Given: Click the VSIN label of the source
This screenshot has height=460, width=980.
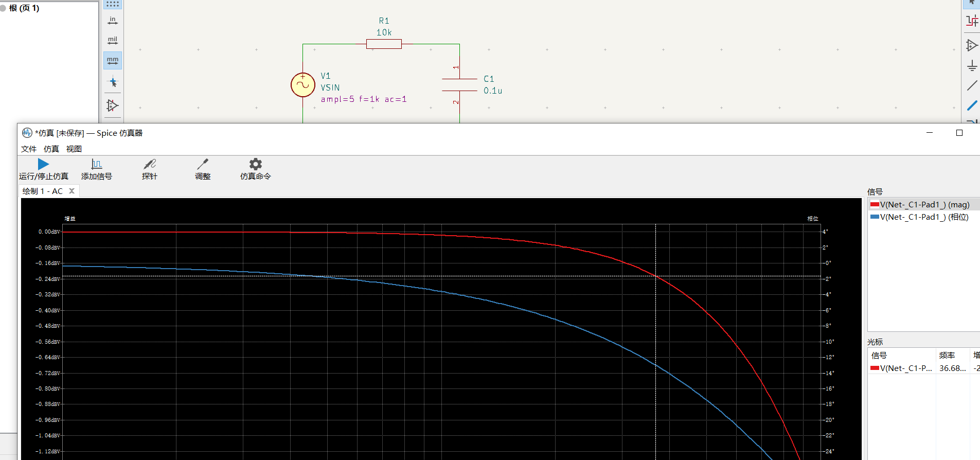Looking at the screenshot, I should pyautogui.click(x=330, y=87).
